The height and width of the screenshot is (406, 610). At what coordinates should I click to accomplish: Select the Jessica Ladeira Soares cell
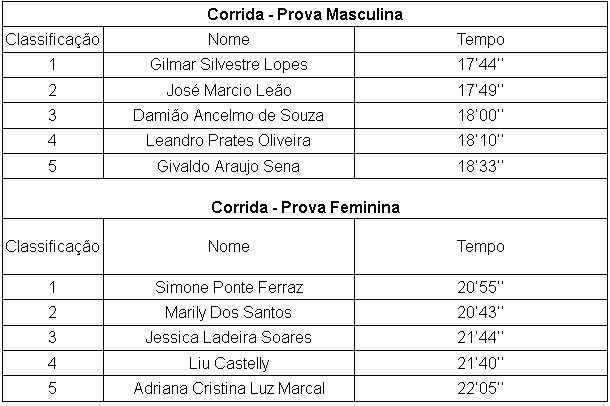(x=228, y=338)
